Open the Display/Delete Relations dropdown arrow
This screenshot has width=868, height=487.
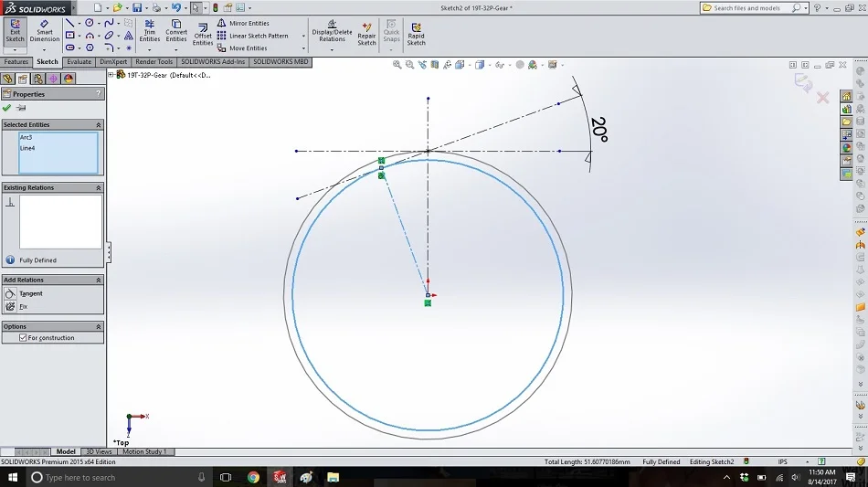pyautogui.click(x=332, y=50)
